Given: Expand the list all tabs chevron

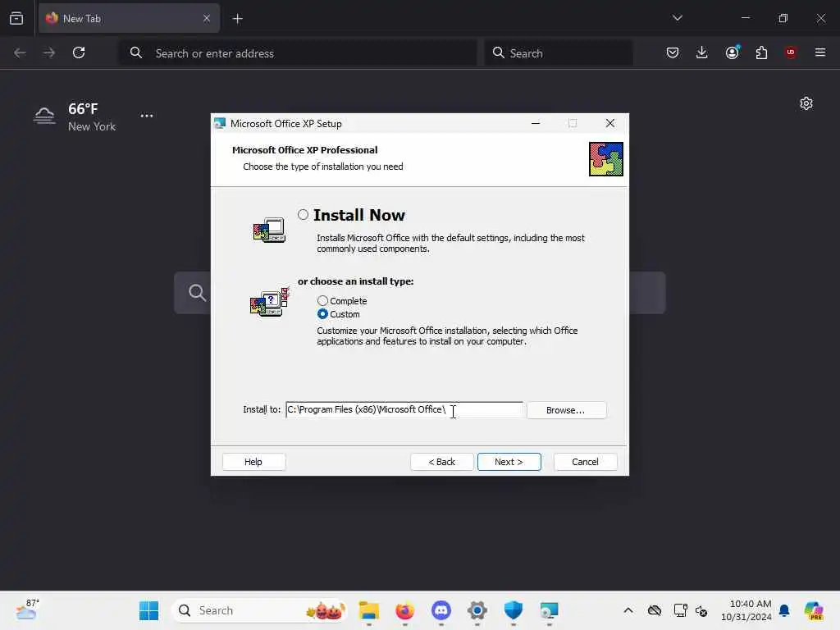Looking at the screenshot, I should coord(677,18).
